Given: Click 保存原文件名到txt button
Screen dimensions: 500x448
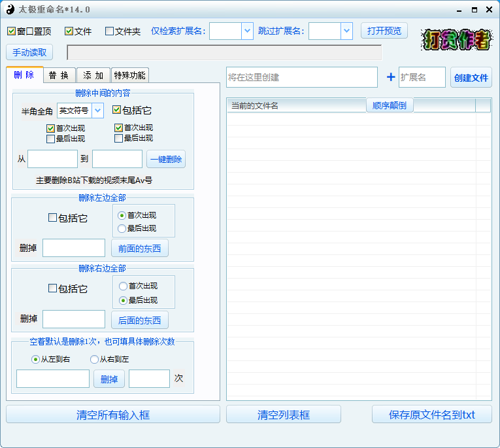Looking at the screenshot, I should coord(432,415).
